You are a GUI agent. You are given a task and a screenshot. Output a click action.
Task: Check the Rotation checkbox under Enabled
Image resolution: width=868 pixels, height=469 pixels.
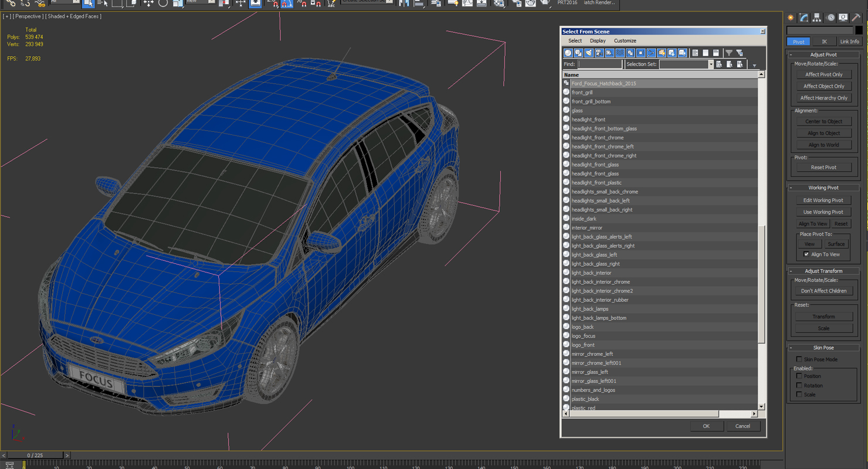click(799, 385)
